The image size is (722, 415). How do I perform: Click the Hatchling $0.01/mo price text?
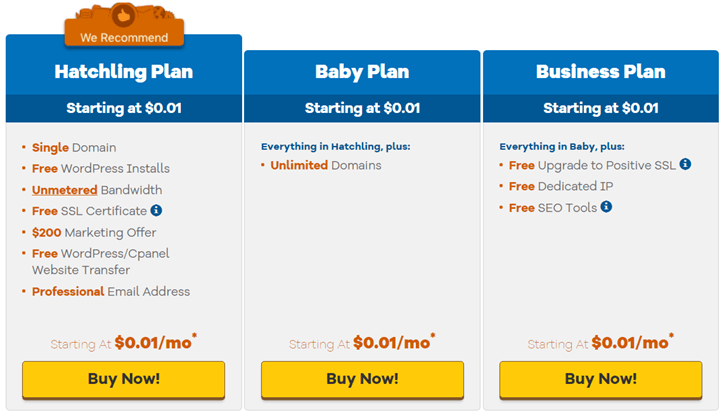click(155, 342)
